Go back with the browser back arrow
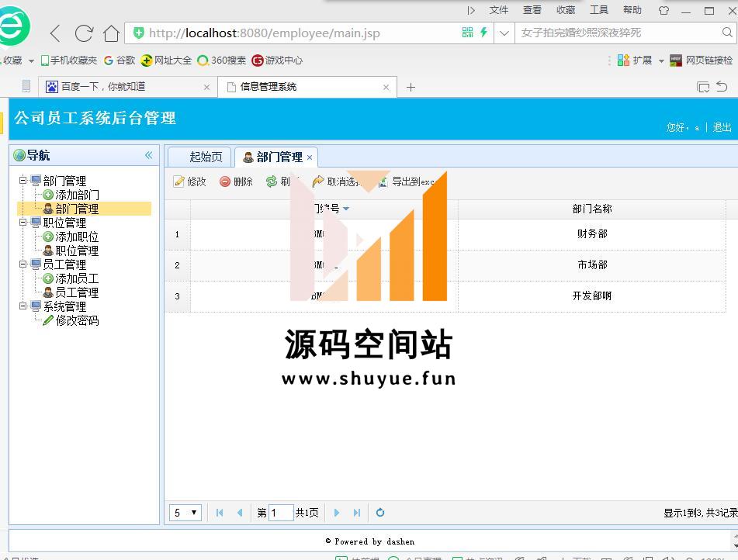Viewport: 738px width, 560px height. coord(56,33)
